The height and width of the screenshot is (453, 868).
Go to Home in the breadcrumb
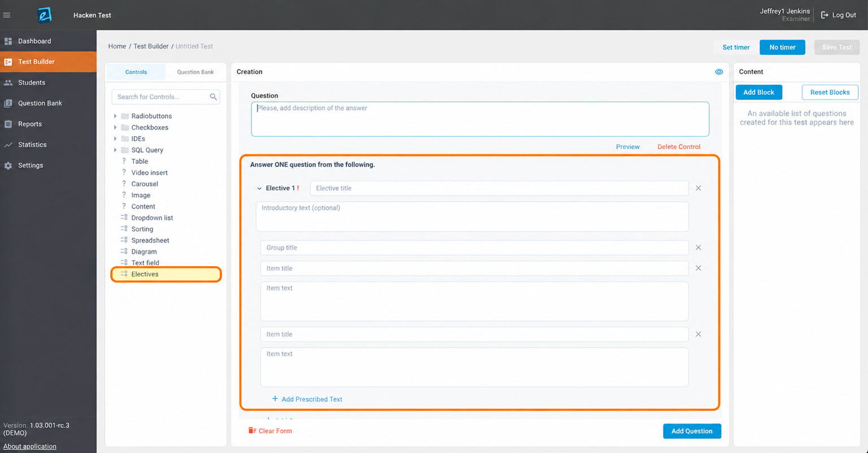point(117,46)
